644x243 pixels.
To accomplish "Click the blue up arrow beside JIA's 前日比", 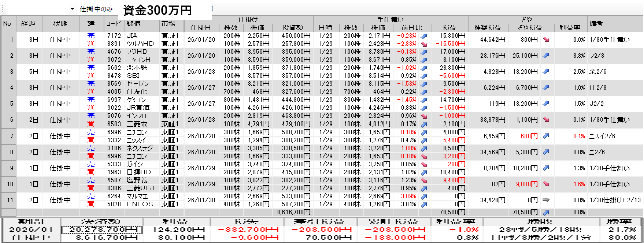I will tap(424, 36).
